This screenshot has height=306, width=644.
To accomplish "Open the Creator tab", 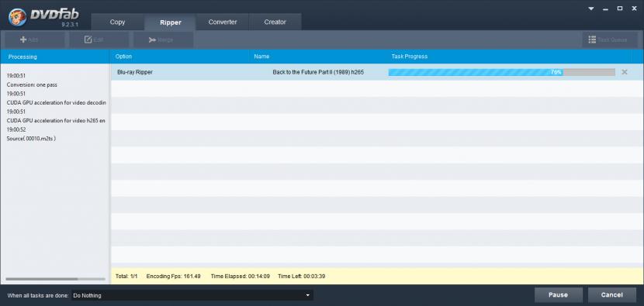I will tap(275, 22).
